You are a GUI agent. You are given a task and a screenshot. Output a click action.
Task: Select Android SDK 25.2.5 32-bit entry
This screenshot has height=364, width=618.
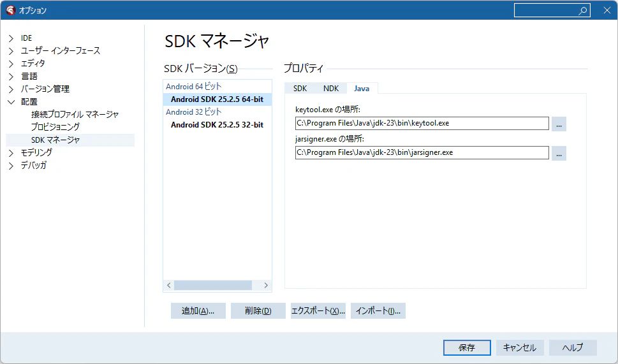(x=217, y=125)
